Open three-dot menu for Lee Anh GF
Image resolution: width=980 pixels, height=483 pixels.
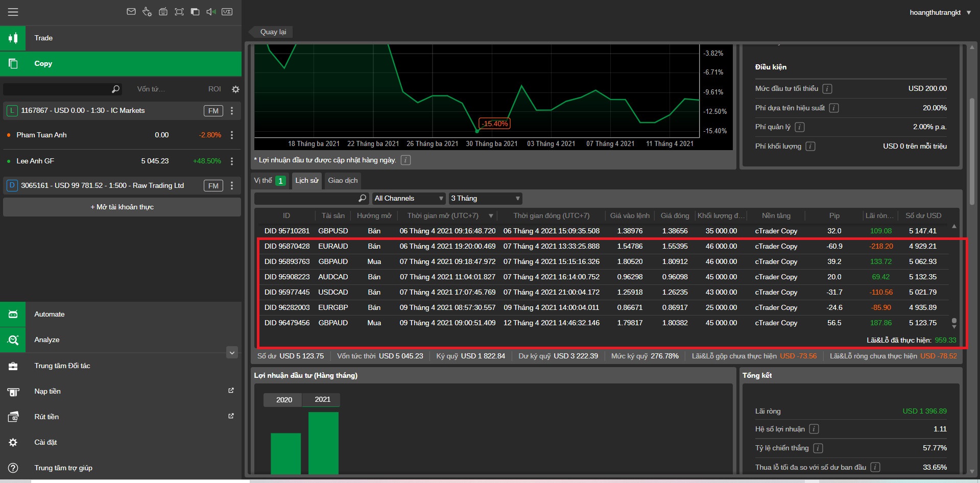pos(232,161)
